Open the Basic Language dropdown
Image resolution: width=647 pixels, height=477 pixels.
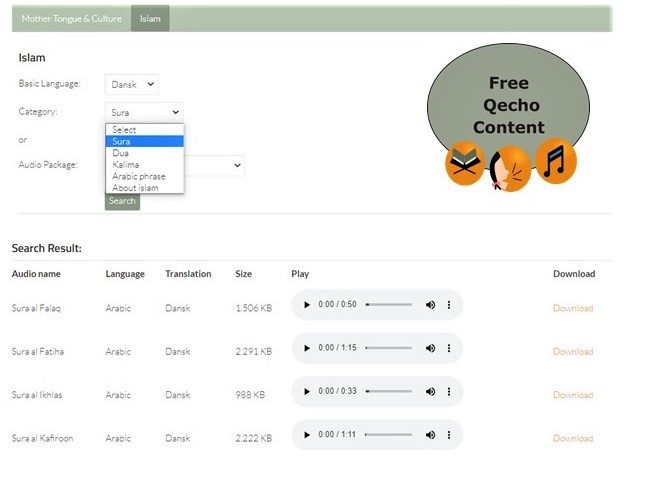[x=131, y=85]
